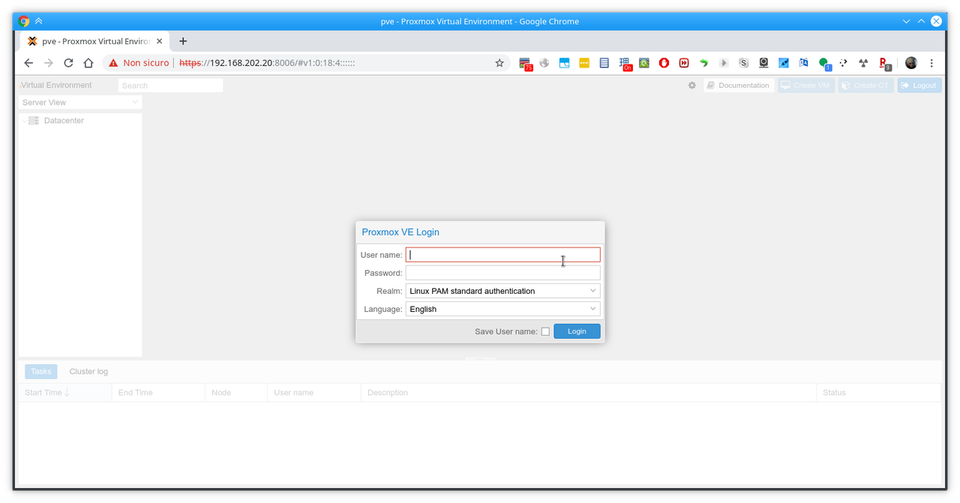Click the Proxmox settings gear icon

[x=691, y=86]
